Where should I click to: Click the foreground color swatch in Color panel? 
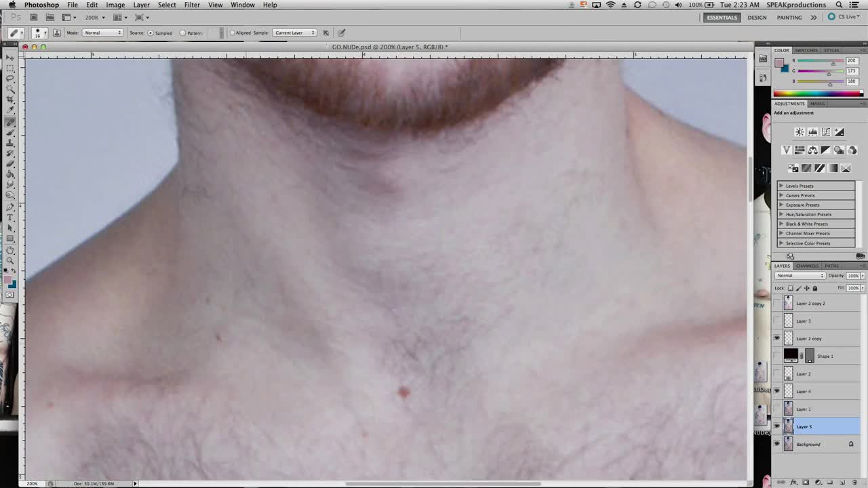coord(779,62)
